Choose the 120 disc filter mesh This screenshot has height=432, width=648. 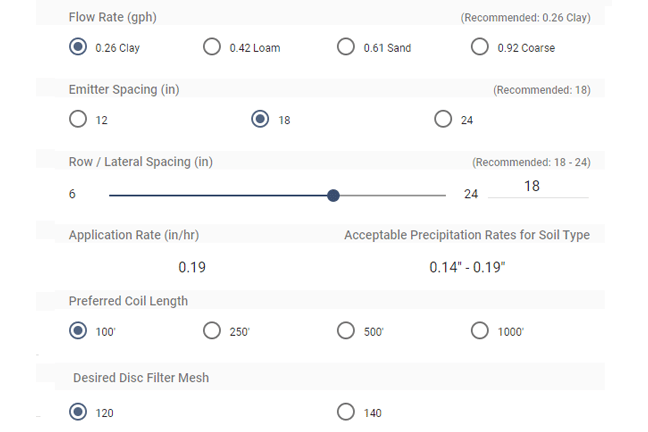click(x=78, y=412)
